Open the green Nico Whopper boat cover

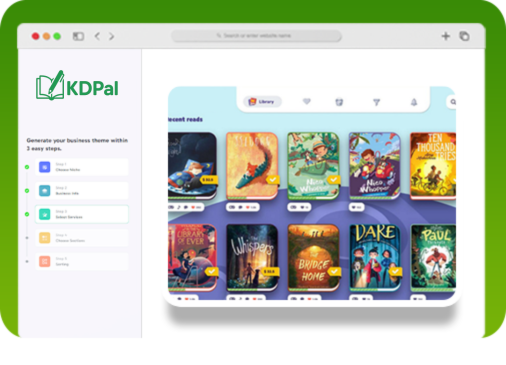[x=313, y=166]
